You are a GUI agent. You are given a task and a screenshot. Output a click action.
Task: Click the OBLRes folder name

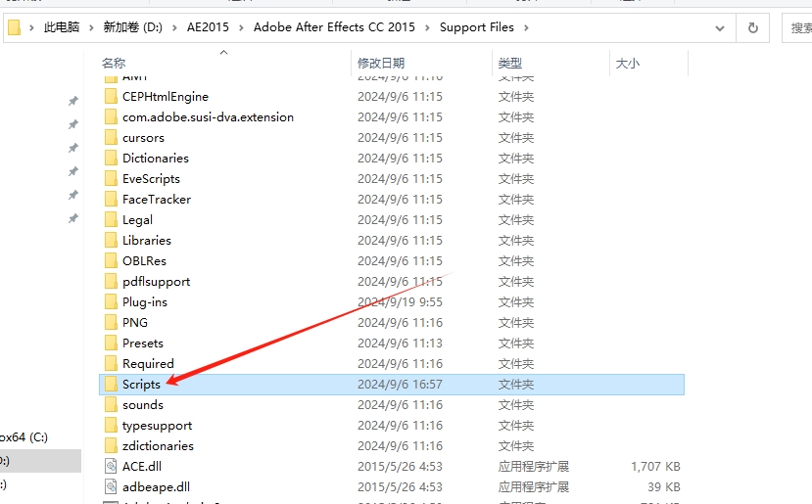[144, 260]
